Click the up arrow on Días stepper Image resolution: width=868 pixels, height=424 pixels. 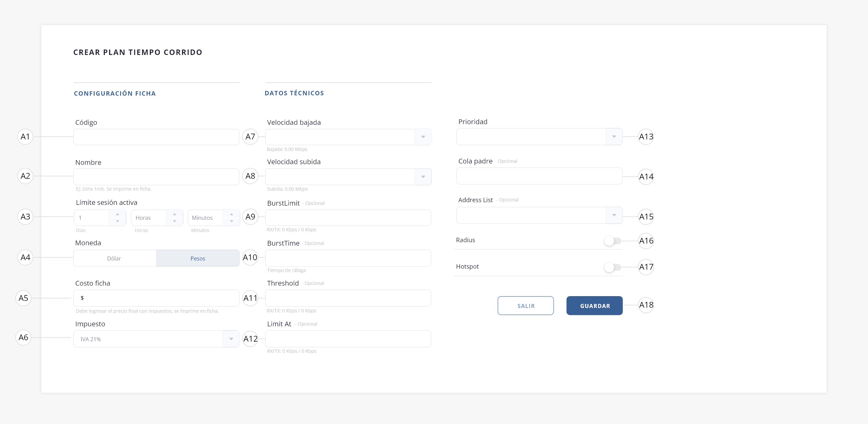click(x=117, y=214)
